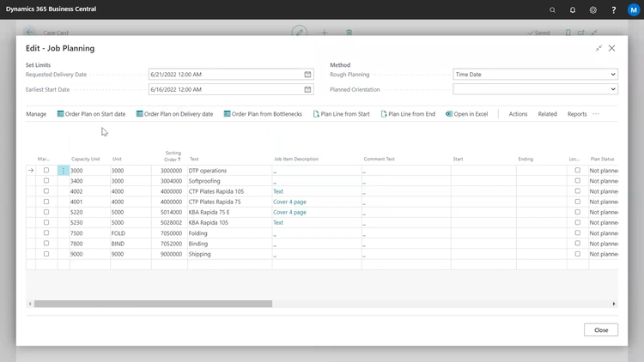Select sorting order cell '3004000'
The height and width of the screenshot is (362, 644).
coord(169,181)
